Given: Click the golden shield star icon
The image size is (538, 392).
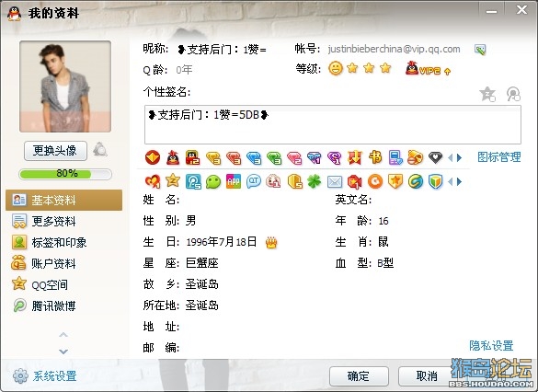Looking at the screenshot, I should pyautogui.click(x=395, y=181).
